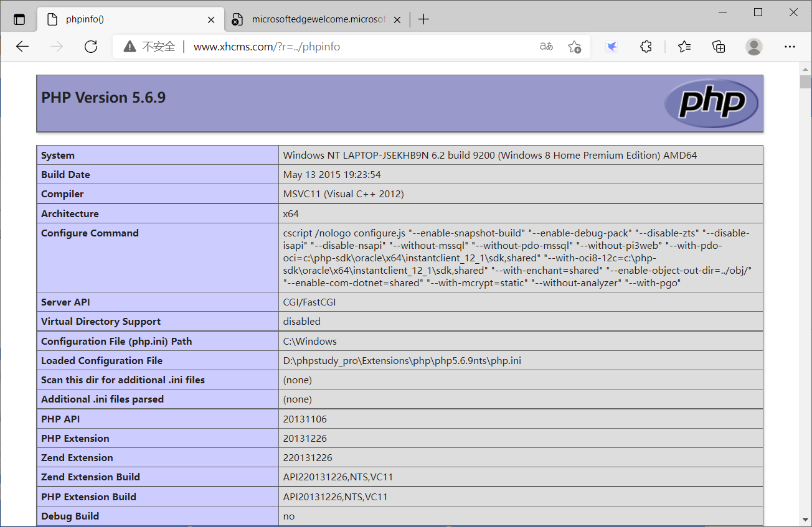Open a new browser tab
The width and height of the screenshot is (812, 527).
(423, 19)
